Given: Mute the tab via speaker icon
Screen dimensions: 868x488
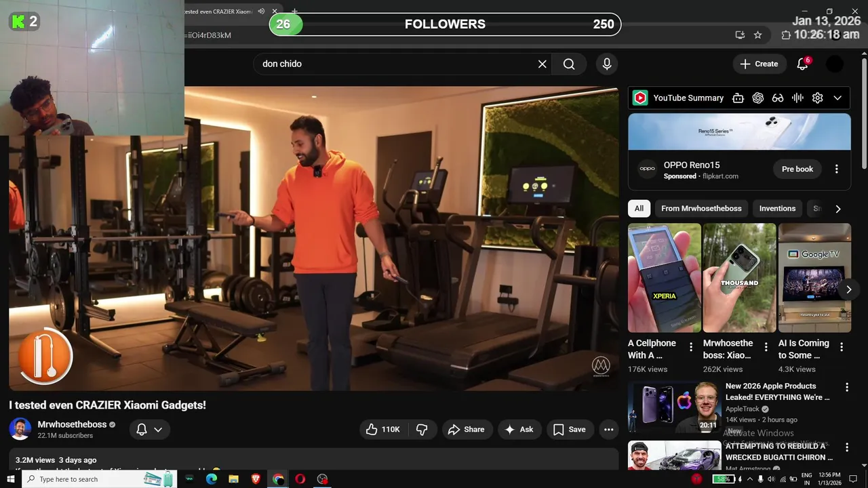Looking at the screenshot, I should point(261,12).
